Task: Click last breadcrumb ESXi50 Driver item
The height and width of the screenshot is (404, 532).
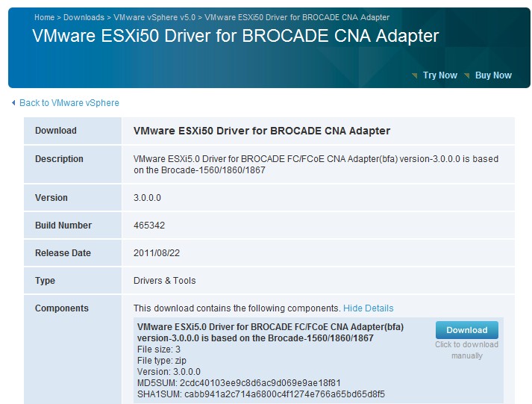Action: (297, 17)
